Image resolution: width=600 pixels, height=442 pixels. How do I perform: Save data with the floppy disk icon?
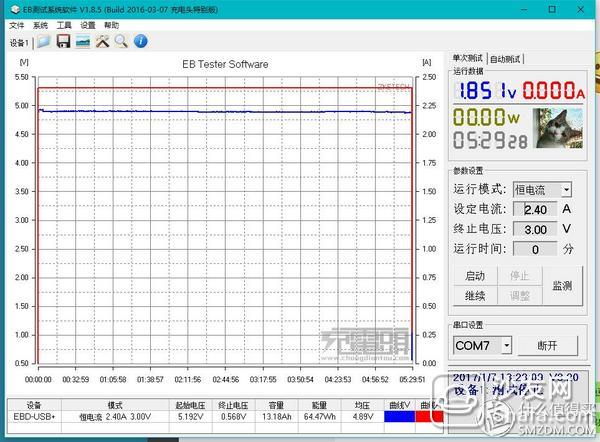pos(64,41)
